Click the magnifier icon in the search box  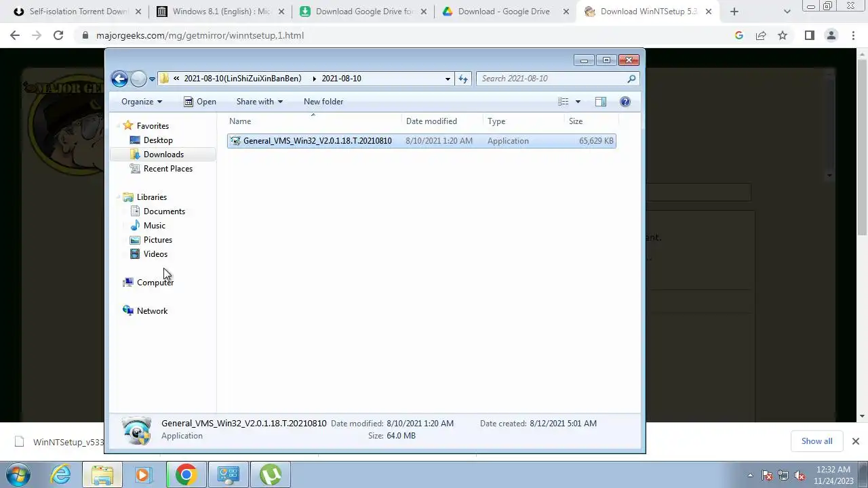[x=631, y=79]
